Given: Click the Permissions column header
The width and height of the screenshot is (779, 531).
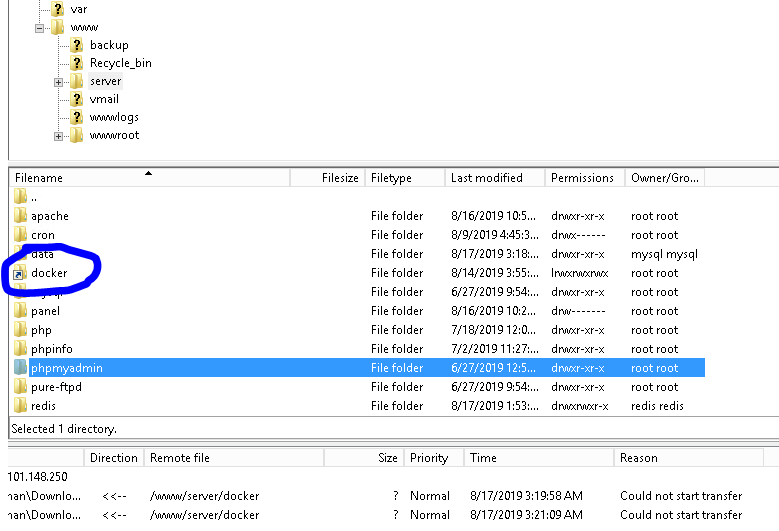Looking at the screenshot, I should coord(582,178).
